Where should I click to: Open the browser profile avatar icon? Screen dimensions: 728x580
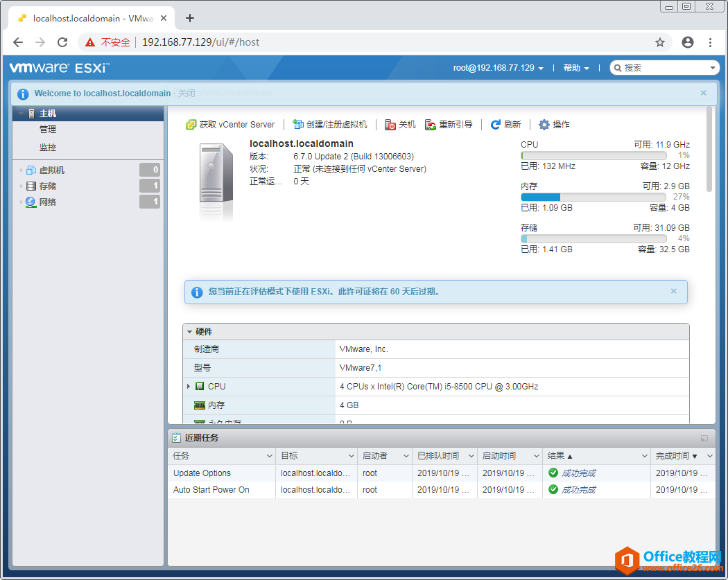688,42
